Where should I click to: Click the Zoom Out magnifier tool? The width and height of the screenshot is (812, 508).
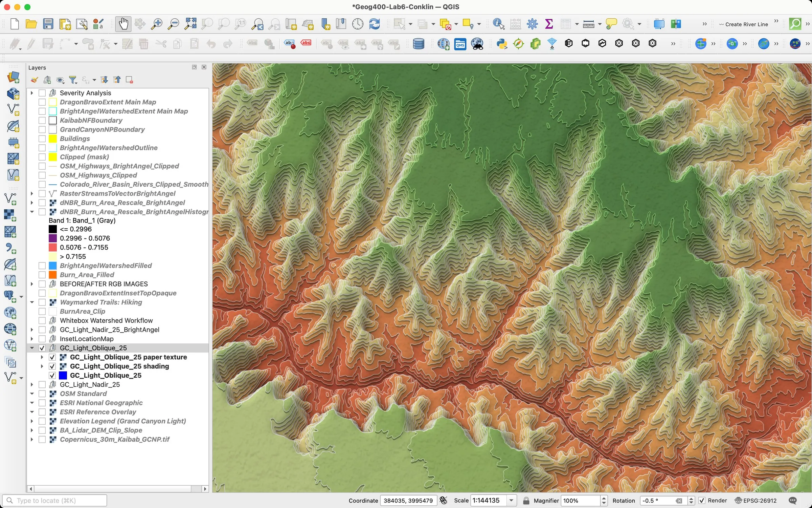click(173, 24)
